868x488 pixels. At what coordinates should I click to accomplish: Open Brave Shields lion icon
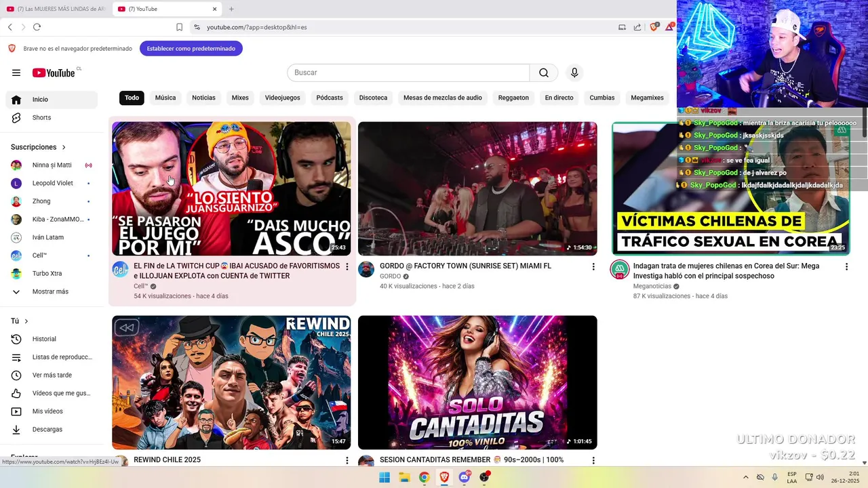click(654, 27)
